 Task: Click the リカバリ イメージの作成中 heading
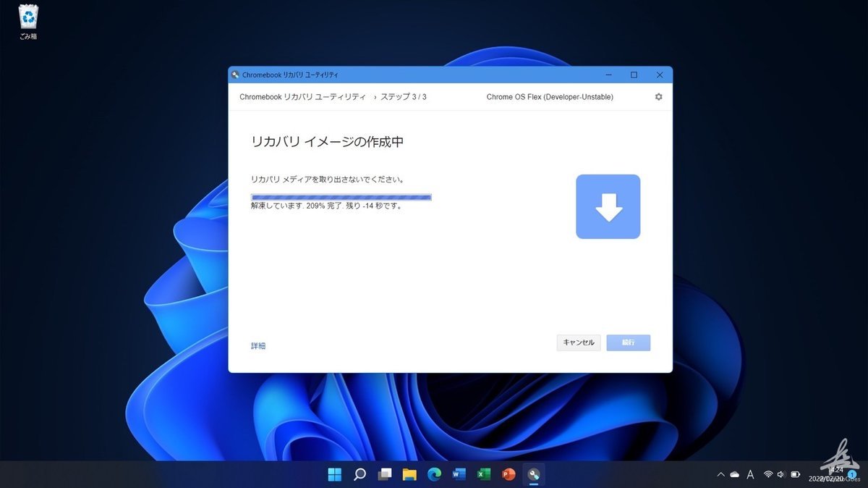coord(327,142)
